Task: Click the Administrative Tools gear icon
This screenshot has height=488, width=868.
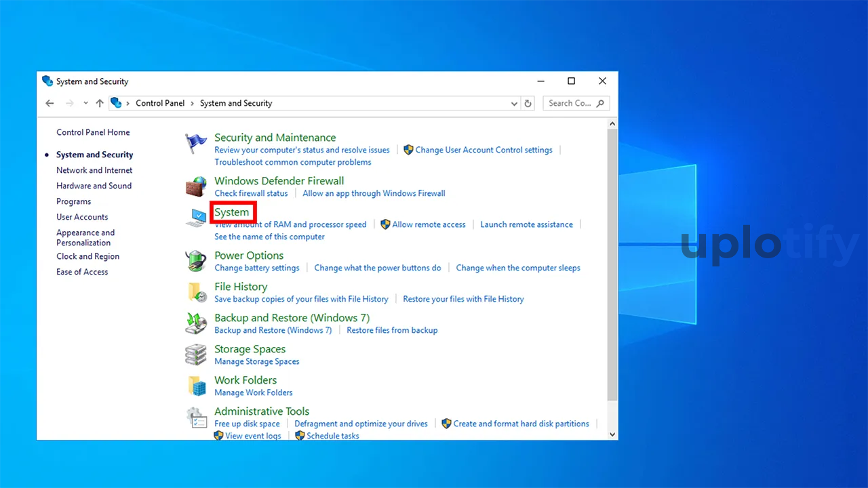Action: [196, 417]
